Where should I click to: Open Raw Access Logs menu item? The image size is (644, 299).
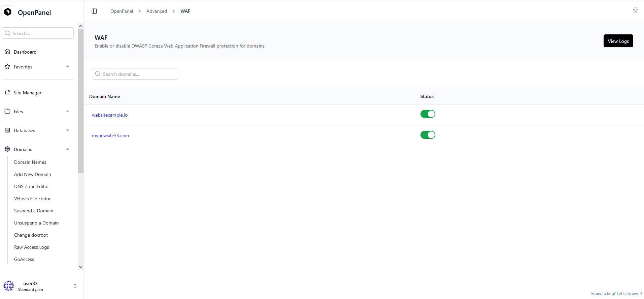(x=32, y=247)
